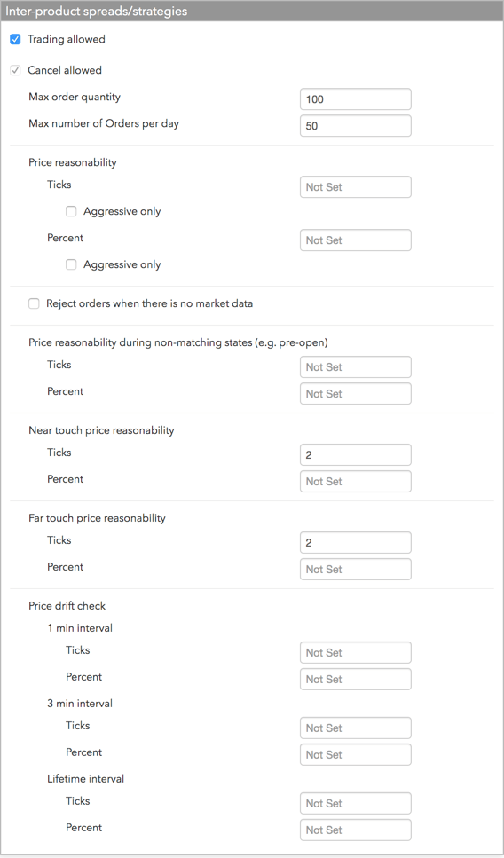Check Reject orders when no market data

tap(34, 303)
